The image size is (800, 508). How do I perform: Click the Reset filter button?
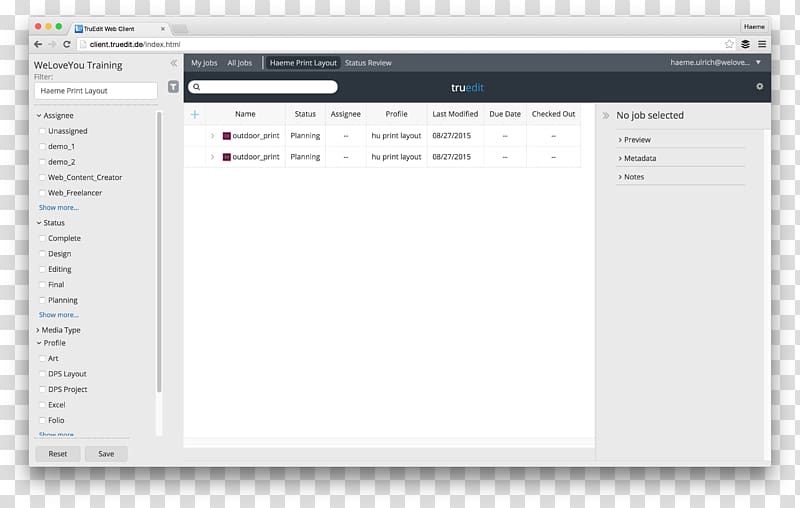[58, 453]
